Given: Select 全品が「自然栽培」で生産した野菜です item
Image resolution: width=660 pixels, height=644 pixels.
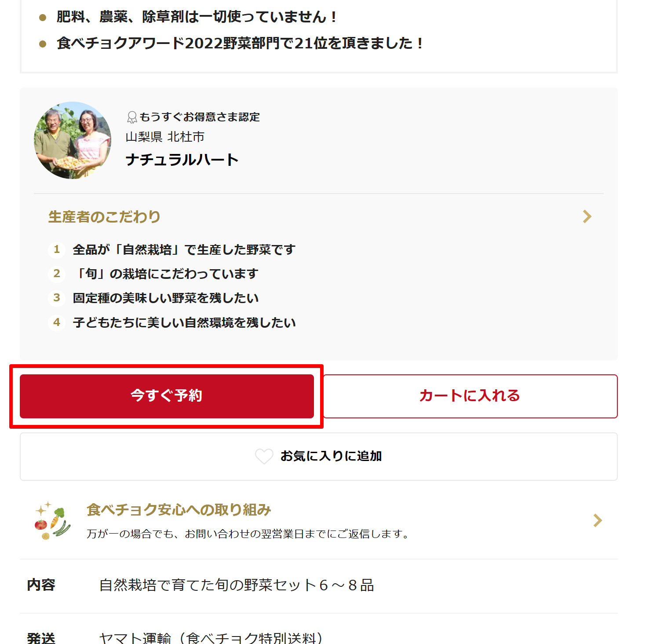Looking at the screenshot, I should [184, 249].
